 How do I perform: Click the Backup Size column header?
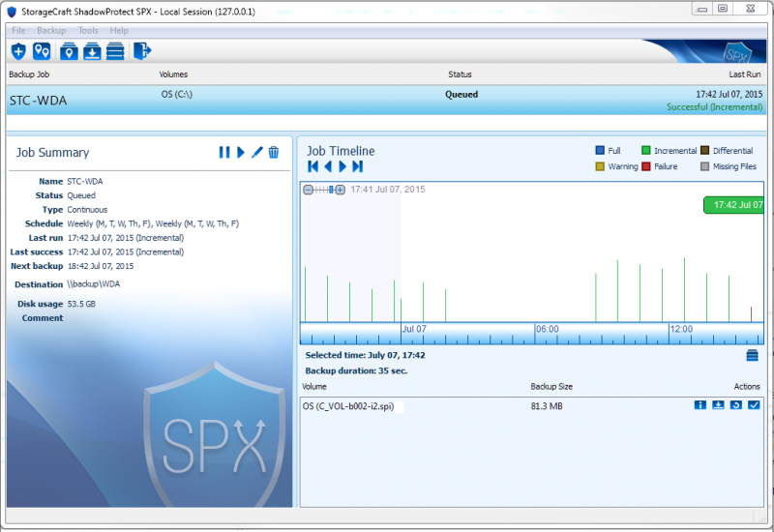click(551, 387)
